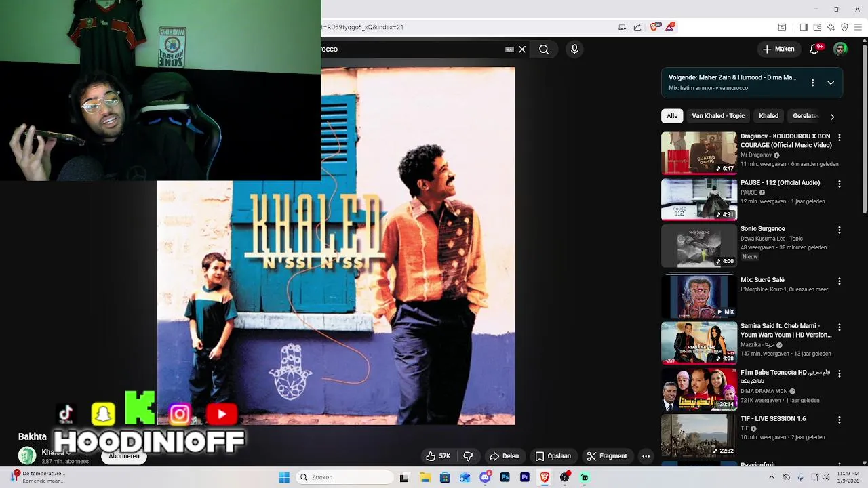Clear the search box with the X
The height and width of the screenshot is (488, 868).
(522, 49)
